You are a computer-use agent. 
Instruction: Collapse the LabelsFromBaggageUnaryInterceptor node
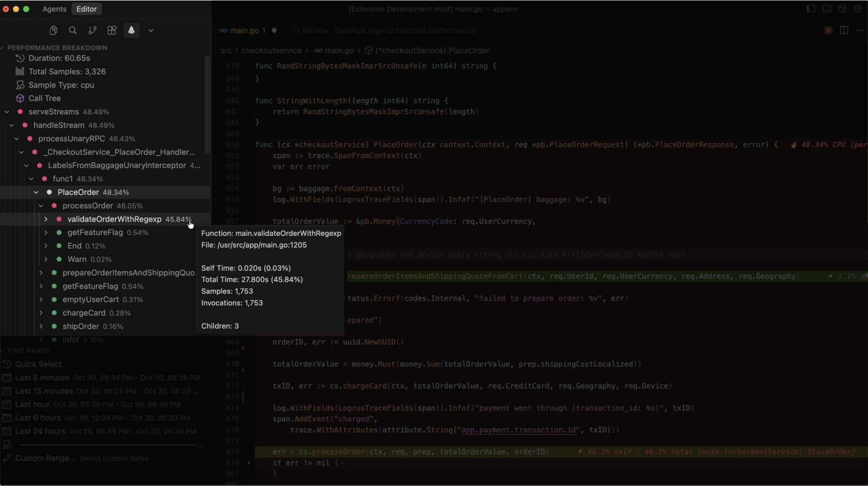click(26, 165)
